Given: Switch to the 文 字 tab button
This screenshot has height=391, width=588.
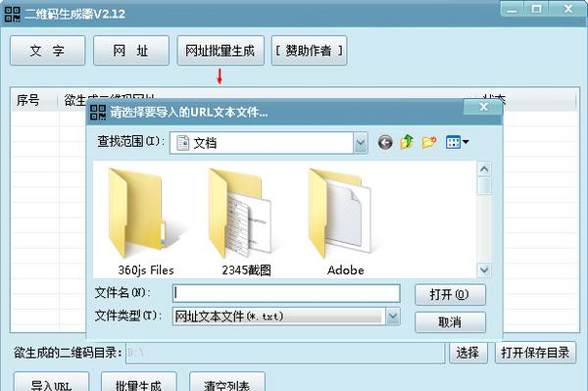Looking at the screenshot, I should [47, 51].
